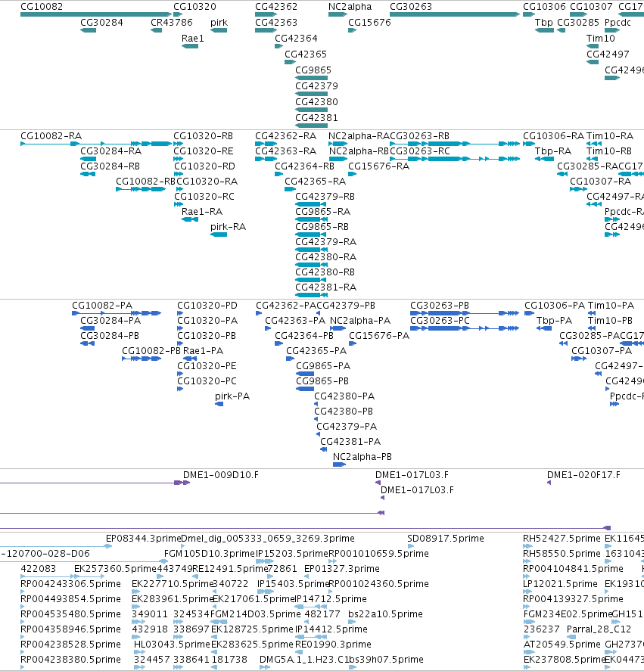Open the CG10320-PD CDS label
The height and width of the screenshot is (671, 644).
207,306
